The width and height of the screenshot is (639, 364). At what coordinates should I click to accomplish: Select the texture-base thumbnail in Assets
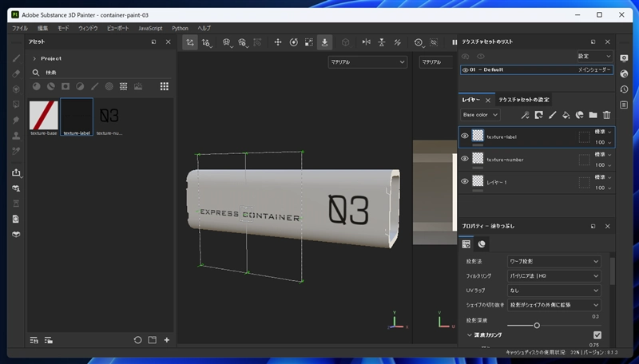(x=44, y=115)
